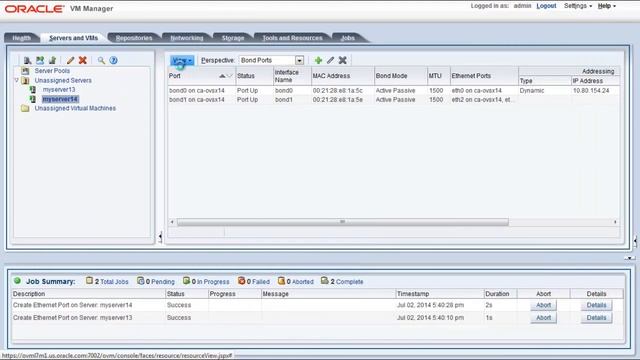Click Abort for the myserver13 job
640x360 pixels.
pyautogui.click(x=543, y=318)
